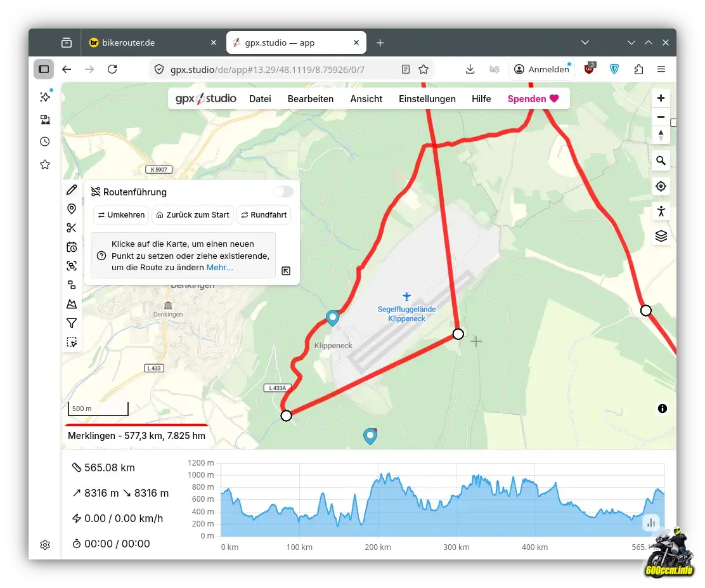Zoom in on the map
This screenshot has width=705, height=588.
tap(661, 98)
